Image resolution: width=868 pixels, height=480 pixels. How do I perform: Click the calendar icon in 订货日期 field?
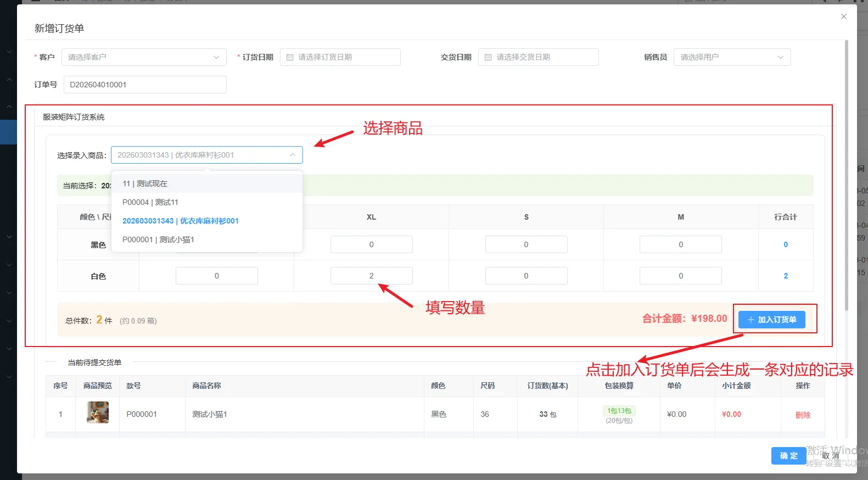pyautogui.click(x=290, y=57)
